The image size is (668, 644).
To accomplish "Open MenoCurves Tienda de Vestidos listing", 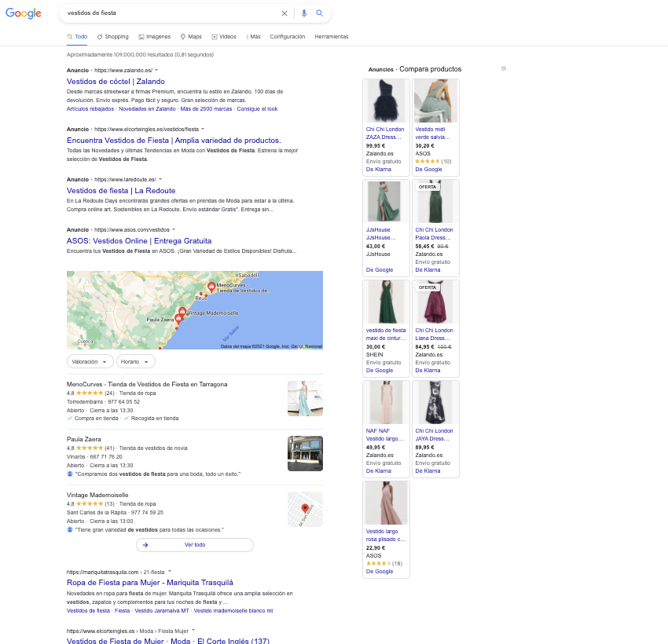I will point(147,384).
